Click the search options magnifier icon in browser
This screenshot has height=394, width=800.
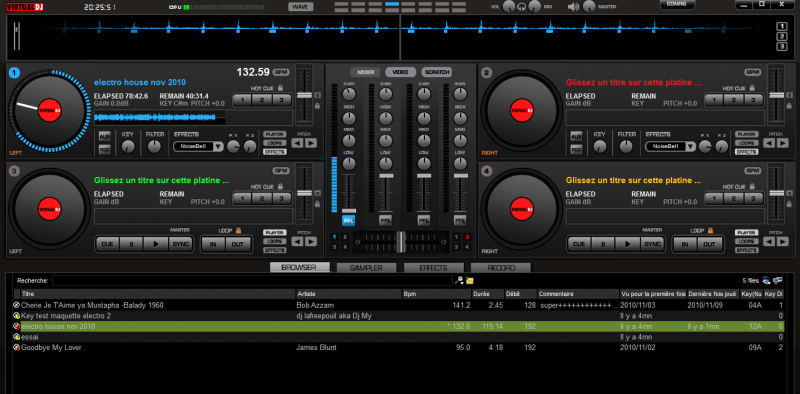(x=459, y=280)
